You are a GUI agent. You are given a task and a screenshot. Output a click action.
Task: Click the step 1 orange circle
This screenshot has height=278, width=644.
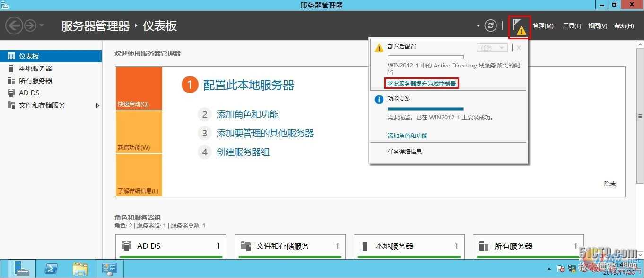(x=190, y=85)
